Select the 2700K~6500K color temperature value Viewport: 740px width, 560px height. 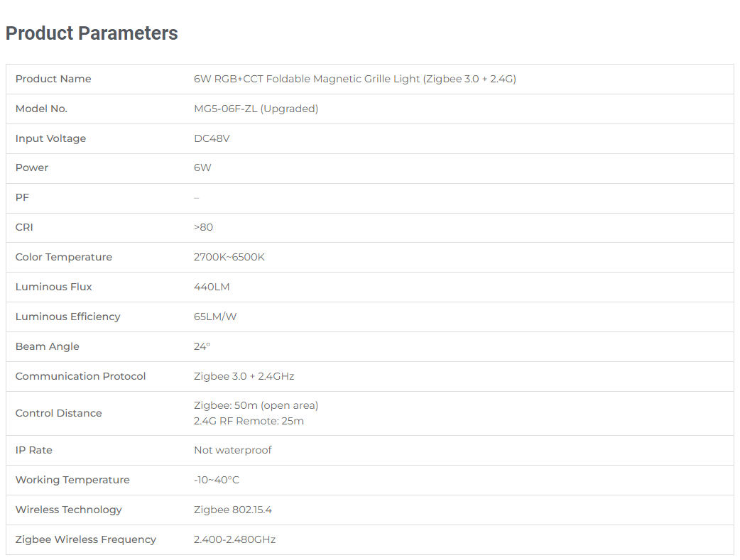point(229,257)
